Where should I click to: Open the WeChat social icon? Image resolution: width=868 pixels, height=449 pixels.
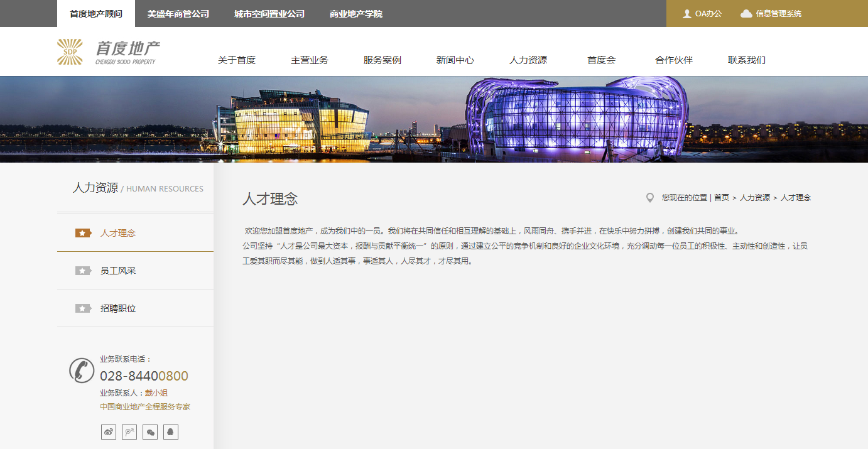coord(150,432)
